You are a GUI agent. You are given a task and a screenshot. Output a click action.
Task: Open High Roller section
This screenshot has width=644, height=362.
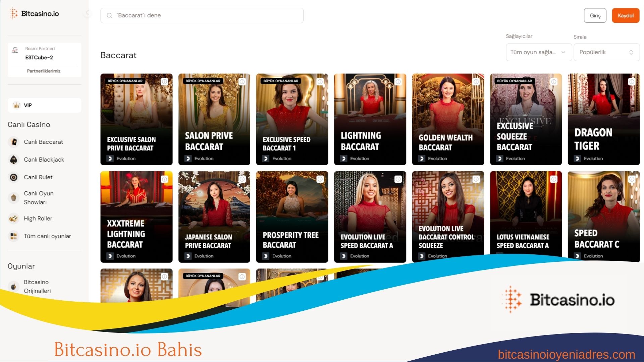pyautogui.click(x=38, y=219)
